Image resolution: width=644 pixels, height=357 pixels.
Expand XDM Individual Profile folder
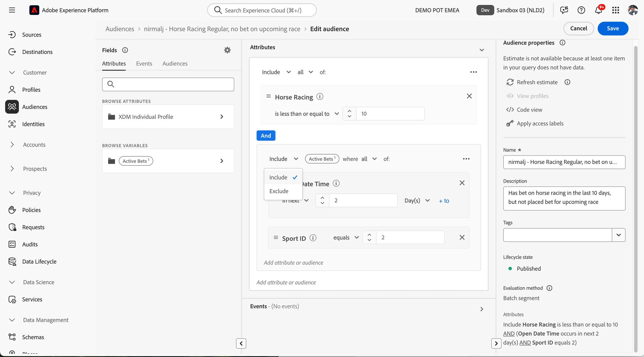[x=168, y=117]
